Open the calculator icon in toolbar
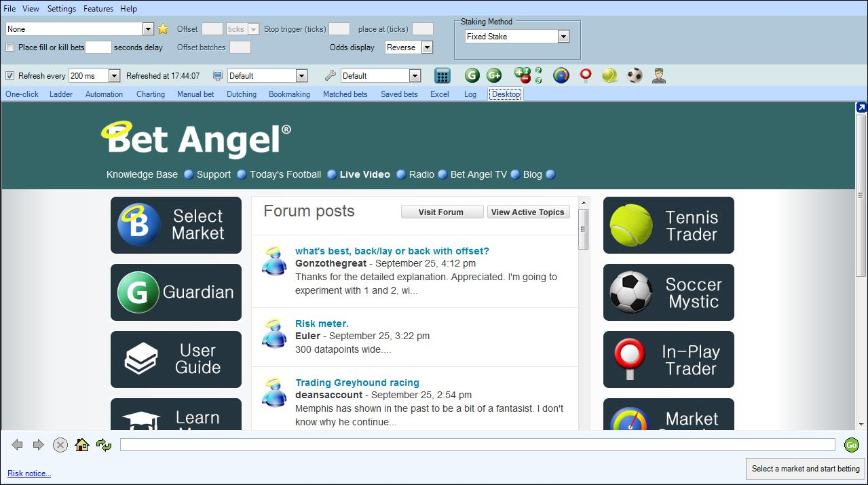The image size is (868, 485). [442, 76]
